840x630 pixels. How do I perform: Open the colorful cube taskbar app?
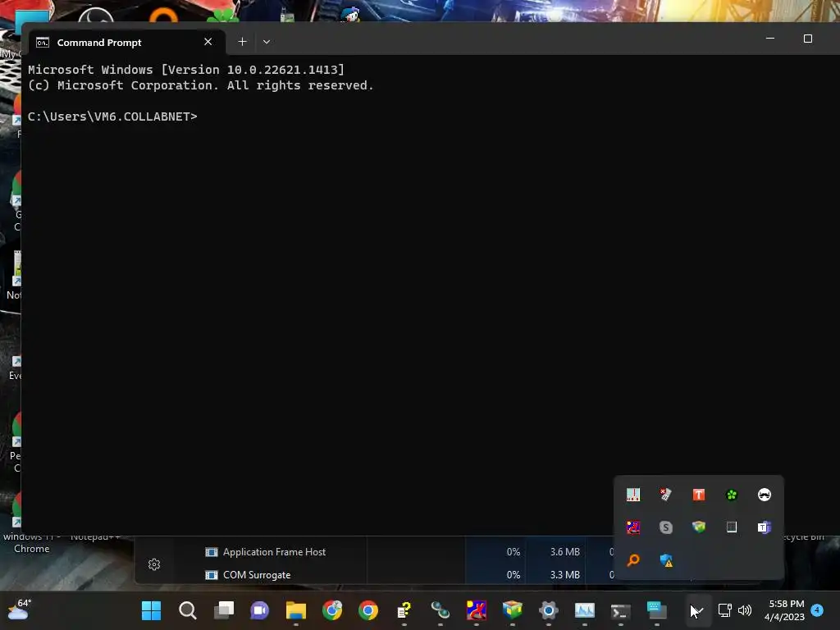pos(512,610)
